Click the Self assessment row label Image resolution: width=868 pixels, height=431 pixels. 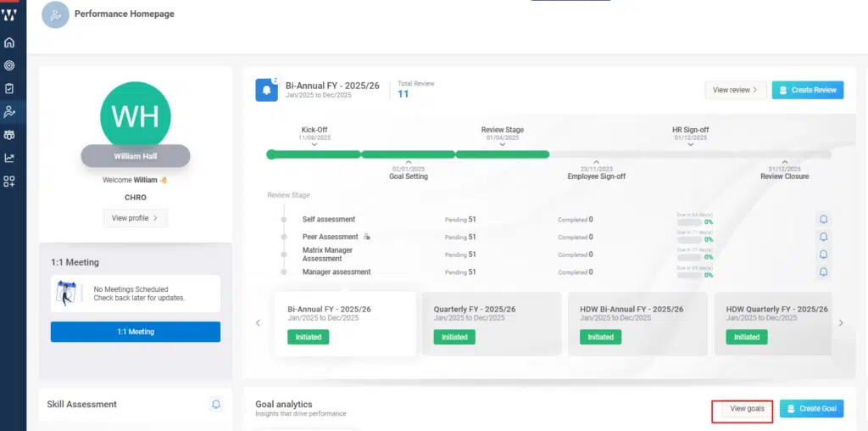click(x=329, y=220)
